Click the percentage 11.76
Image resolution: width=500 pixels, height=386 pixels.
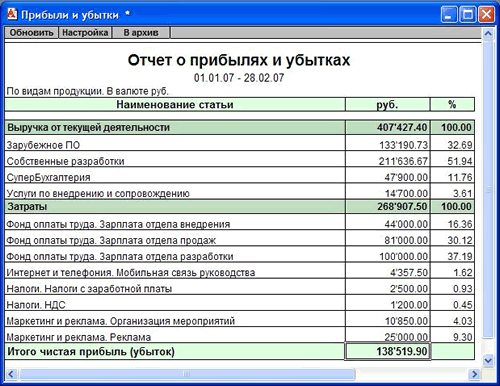pyautogui.click(x=460, y=177)
